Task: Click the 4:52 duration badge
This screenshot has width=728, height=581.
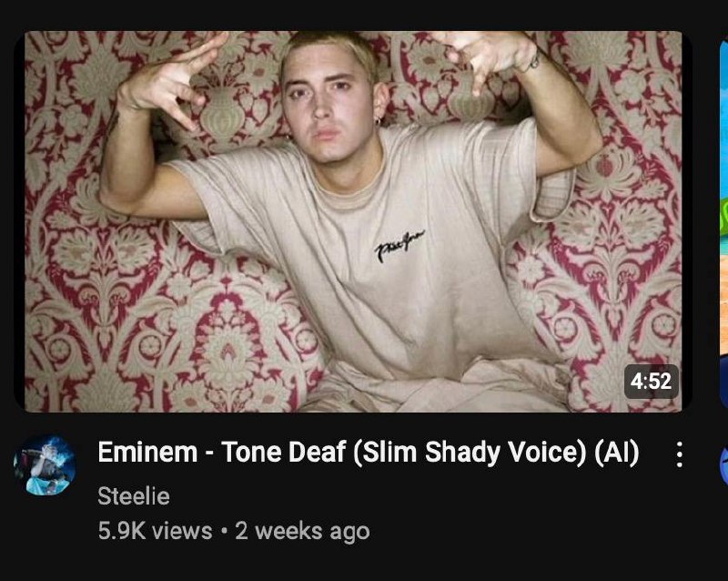Action: (652, 382)
